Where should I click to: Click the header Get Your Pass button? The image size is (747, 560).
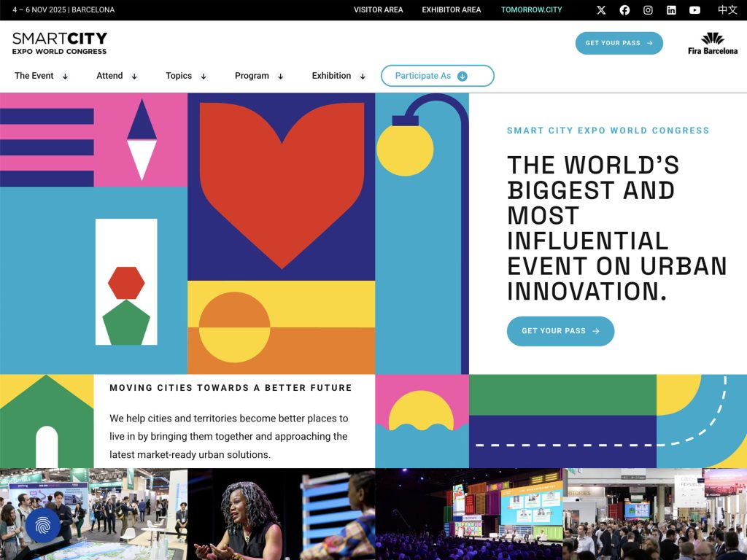pos(619,42)
